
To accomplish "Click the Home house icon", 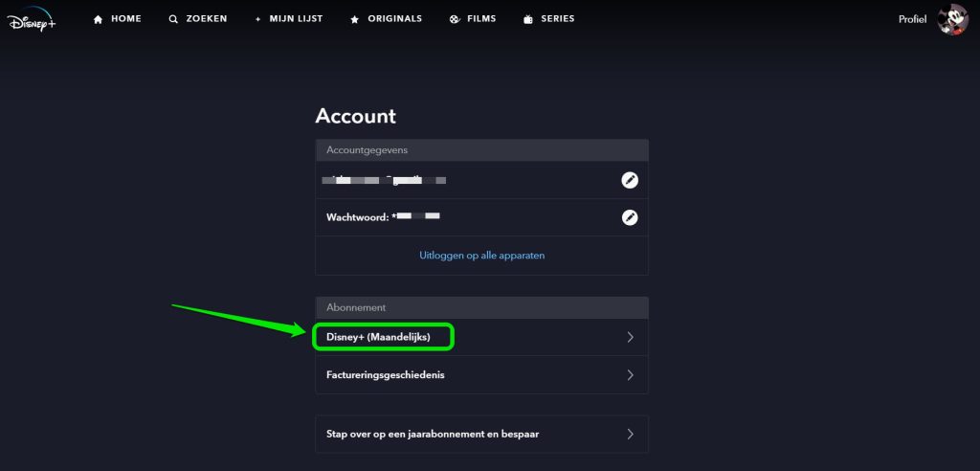I will click(x=98, y=19).
